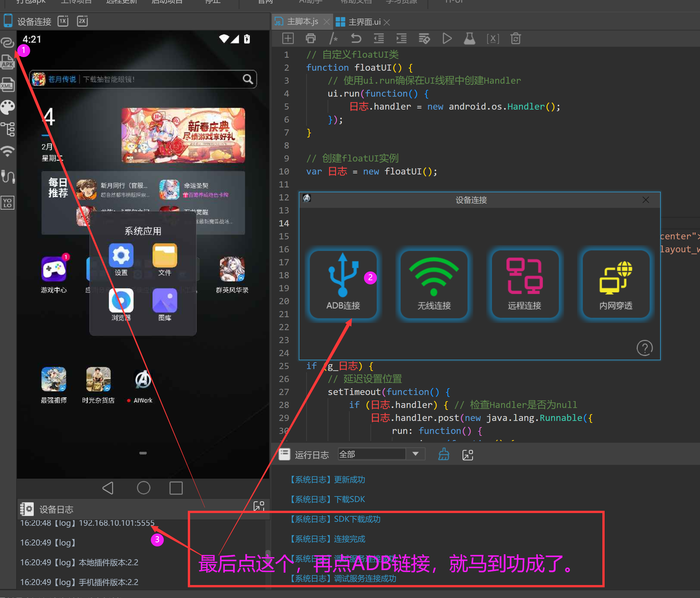
Task: Clear run log with the broom icon
Action: click(443, 454)
